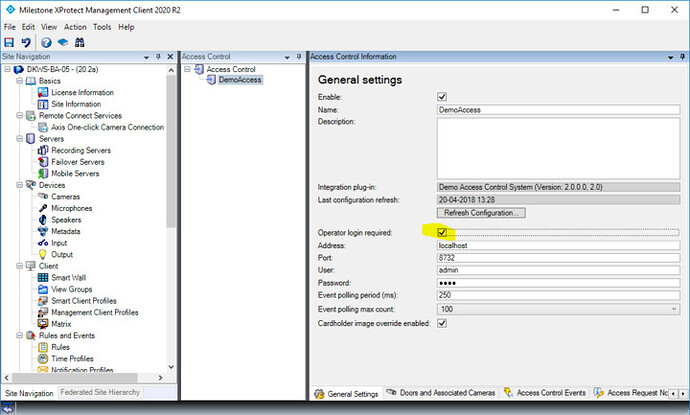Switch to General Settings tab
The image size is (690, 415).
(x=347, y=393)
